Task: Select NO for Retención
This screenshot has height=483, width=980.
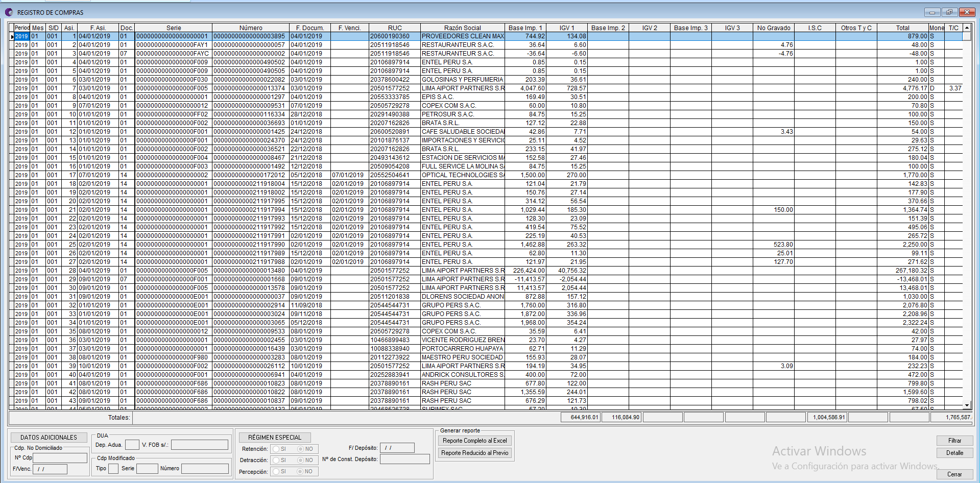Action: [301, 449]
